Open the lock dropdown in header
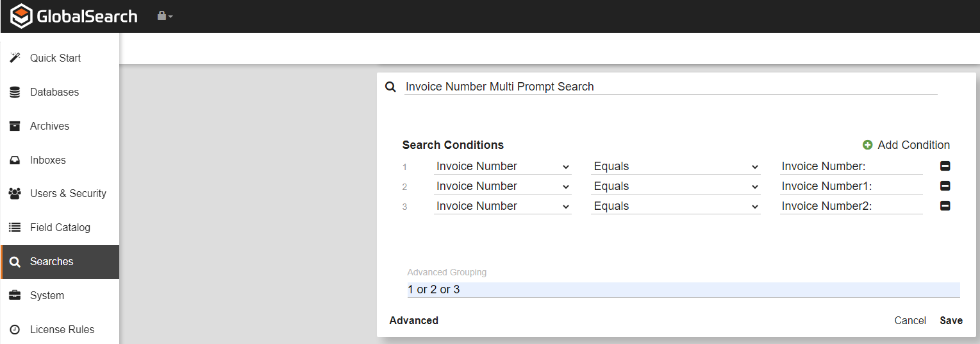The image size is (980, 344). click(165, 16)
